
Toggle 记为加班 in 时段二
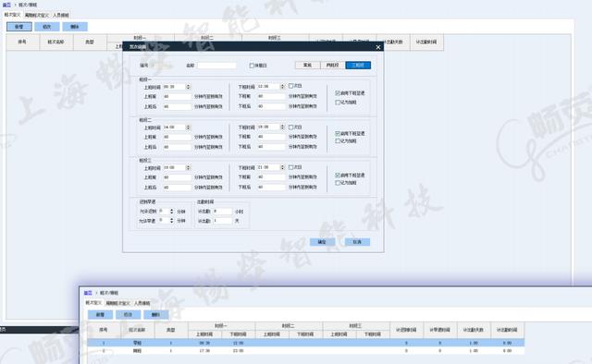[x=338, y=141]
